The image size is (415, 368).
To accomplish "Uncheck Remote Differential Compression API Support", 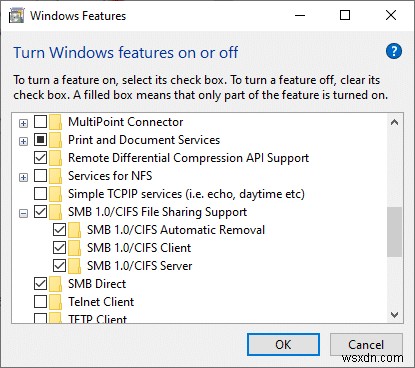I will [x=40, y=158].
